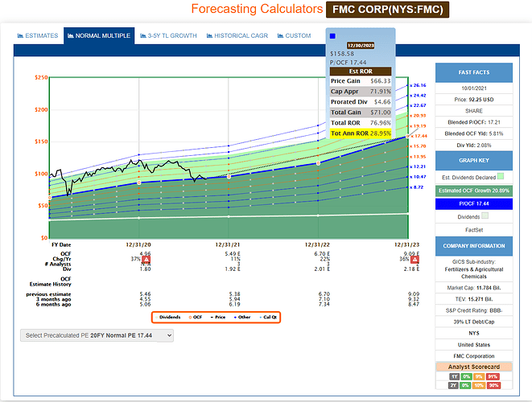Toggle the OCF legend series
The width and height of the screenshot is (532, 402).
point(196,318)
